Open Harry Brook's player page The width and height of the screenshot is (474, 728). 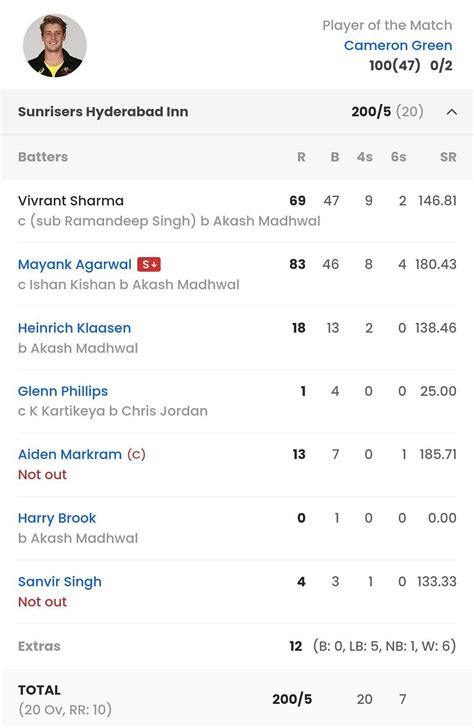tap(57, 518)
